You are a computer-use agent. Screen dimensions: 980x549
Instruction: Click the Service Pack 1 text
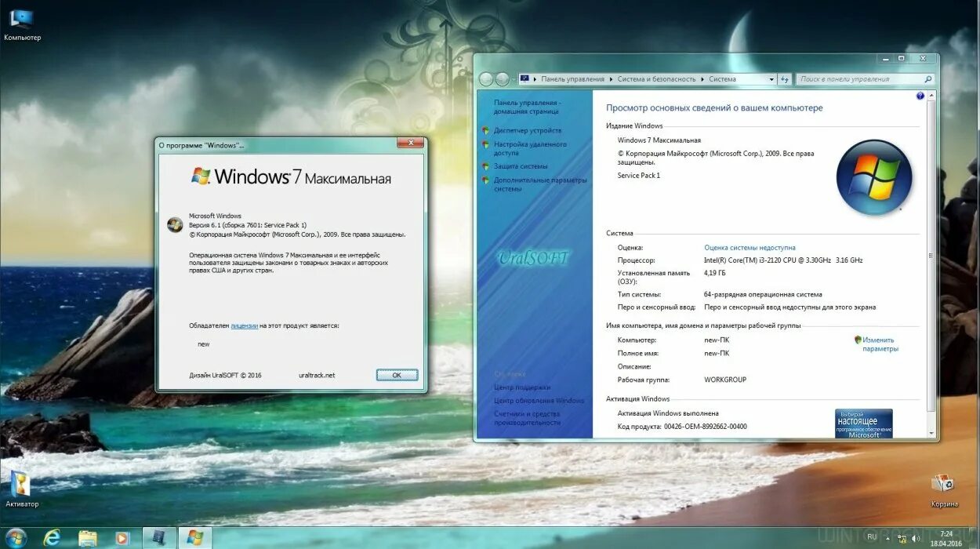pyautogui.click(x=638, y=176)
